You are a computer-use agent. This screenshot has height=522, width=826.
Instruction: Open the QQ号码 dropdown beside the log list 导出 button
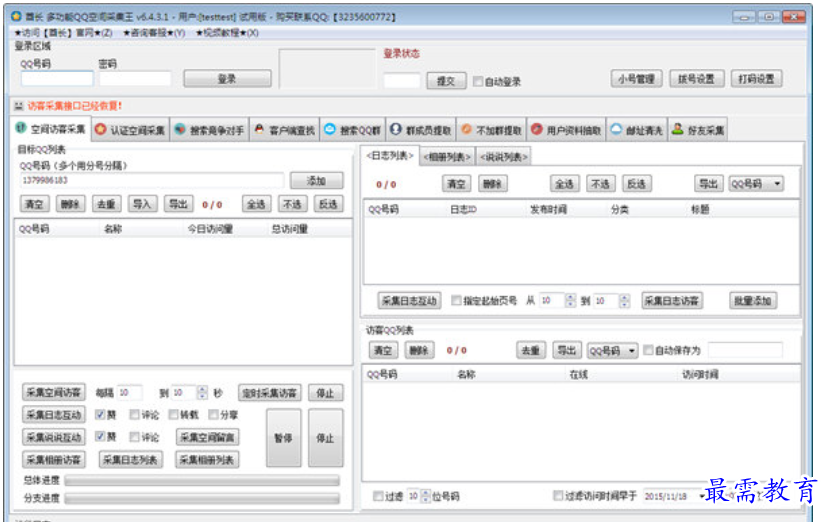click(756, 183)
